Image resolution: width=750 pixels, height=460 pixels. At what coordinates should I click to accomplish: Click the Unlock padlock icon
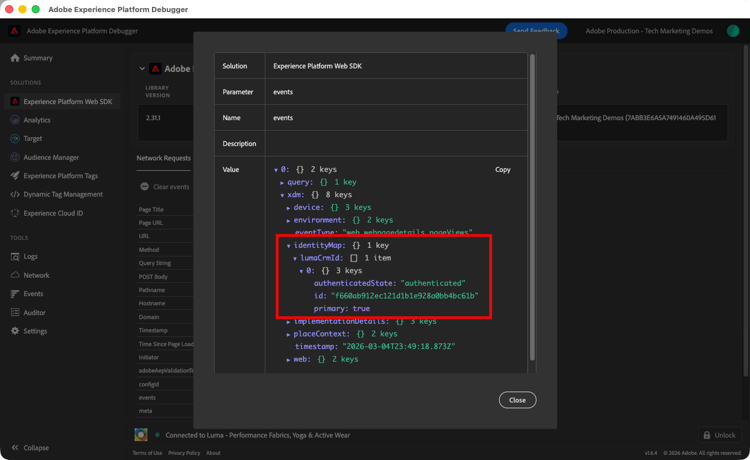pyautogui.click(x=707, y=435)
